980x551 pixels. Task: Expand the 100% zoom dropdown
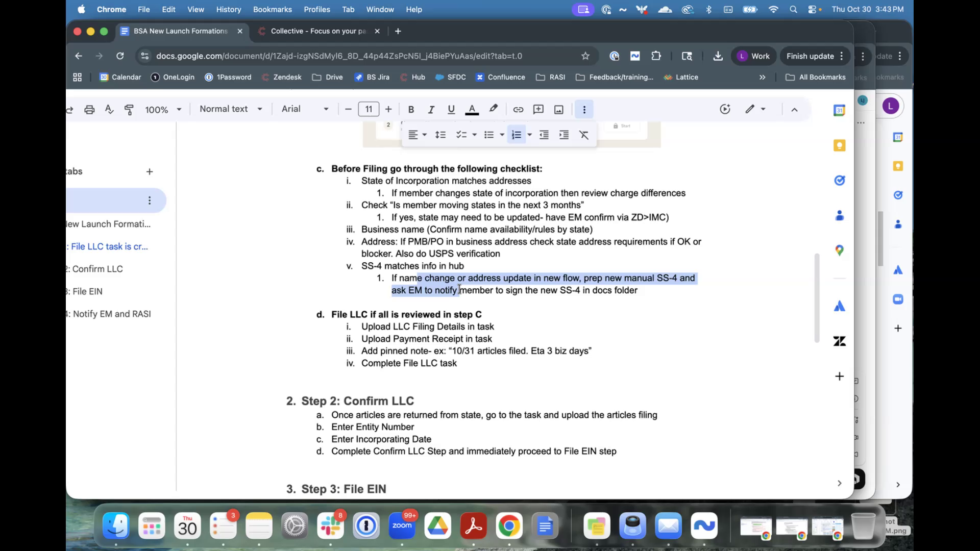(163, 110)
